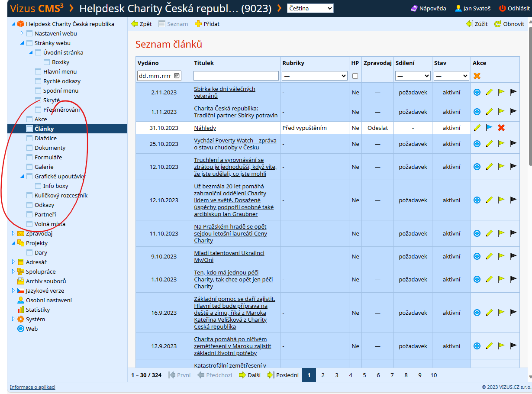Open Dokumenty in the sidebar tree

(50, 148)
